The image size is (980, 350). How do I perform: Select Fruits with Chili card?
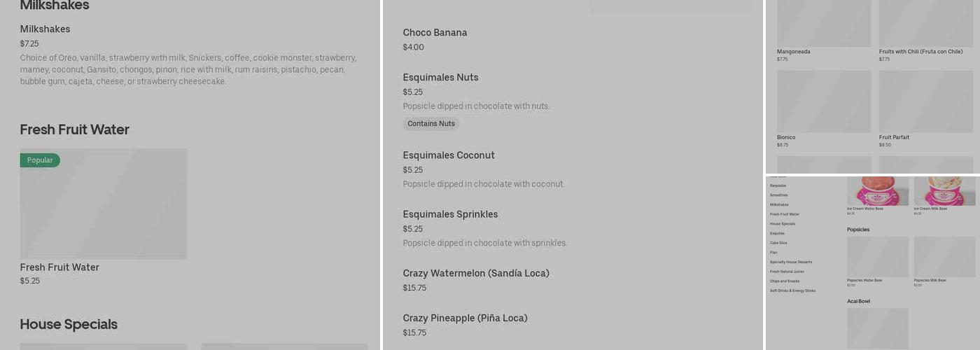pos(926,24)
